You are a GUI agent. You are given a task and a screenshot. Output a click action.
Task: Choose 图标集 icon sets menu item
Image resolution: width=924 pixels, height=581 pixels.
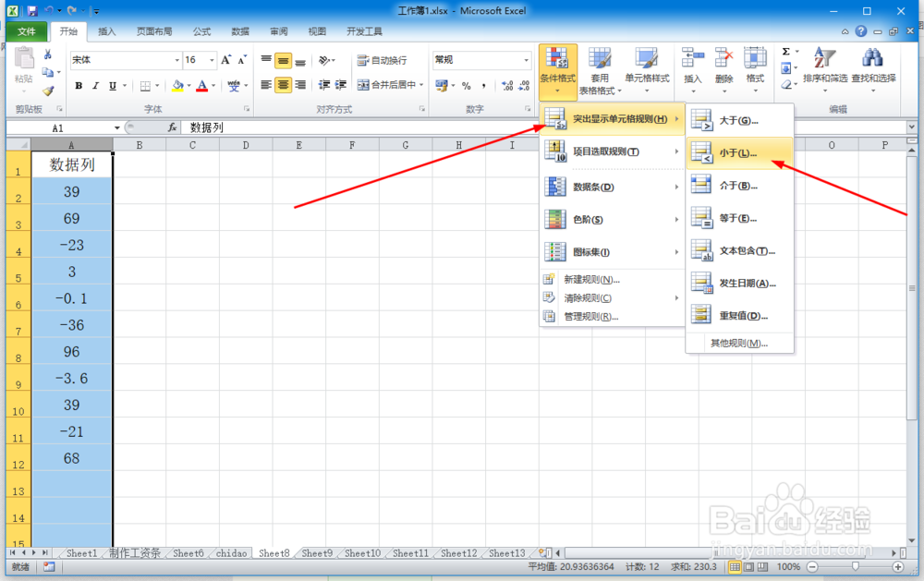pos(613,251)
